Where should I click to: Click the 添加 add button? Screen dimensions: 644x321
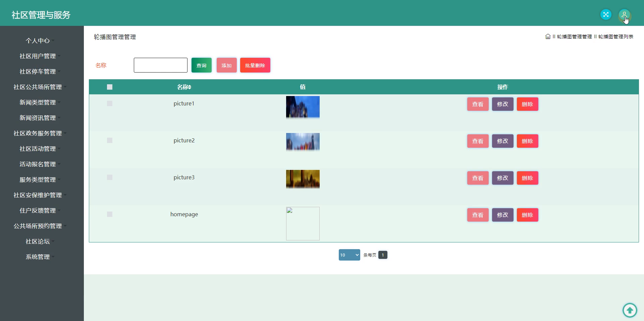pos(227,65)
